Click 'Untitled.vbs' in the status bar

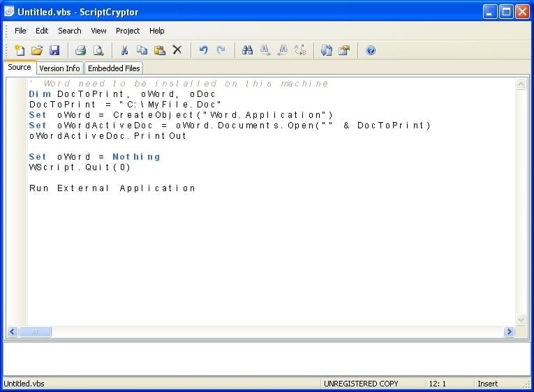pyautogui.click(x=24, y=384)
